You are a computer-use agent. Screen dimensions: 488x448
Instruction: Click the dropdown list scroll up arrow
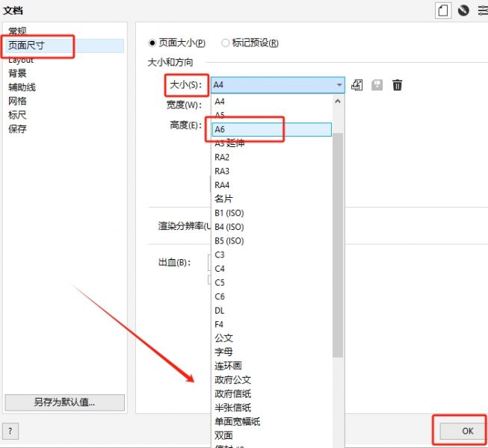pos(338,102)
